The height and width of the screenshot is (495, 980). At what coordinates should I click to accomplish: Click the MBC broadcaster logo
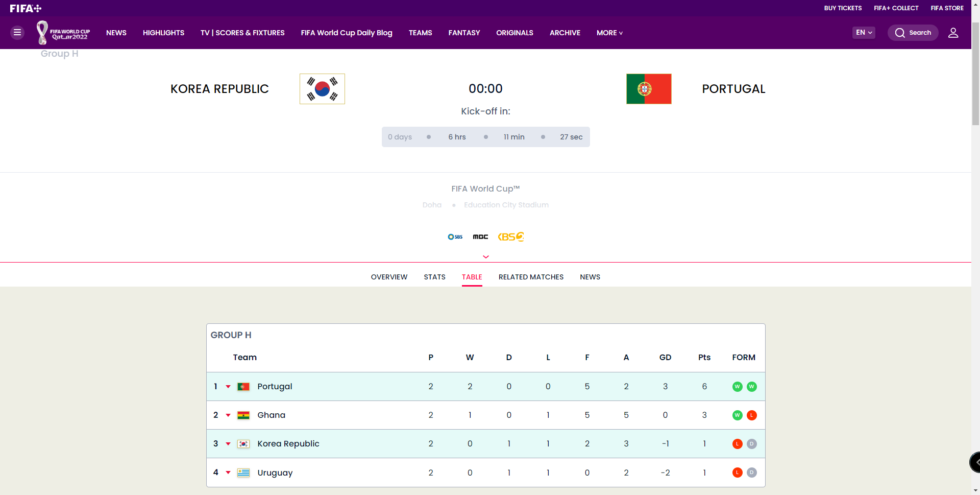[480, 237]
